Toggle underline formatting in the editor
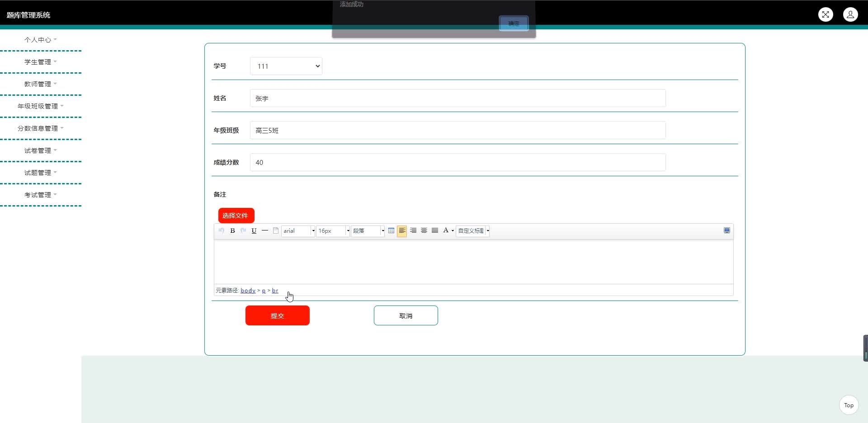Image resolution: width=868 pixels, height=423 pixels. coord(254,231)
